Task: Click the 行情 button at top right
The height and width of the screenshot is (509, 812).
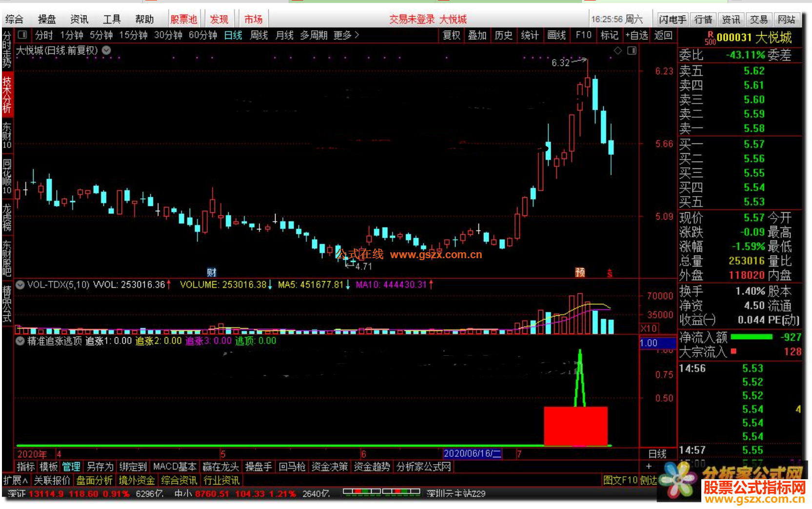Action: tap(703, 20)
